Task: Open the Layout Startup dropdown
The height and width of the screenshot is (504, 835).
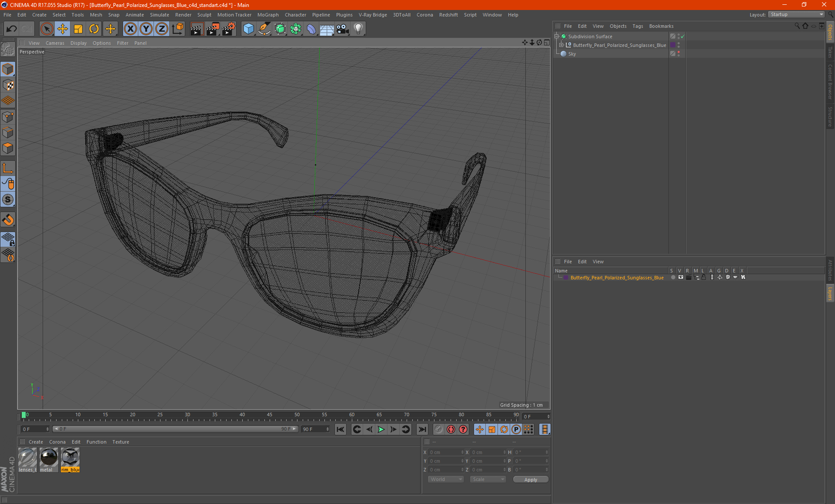Action: (797, 14)
